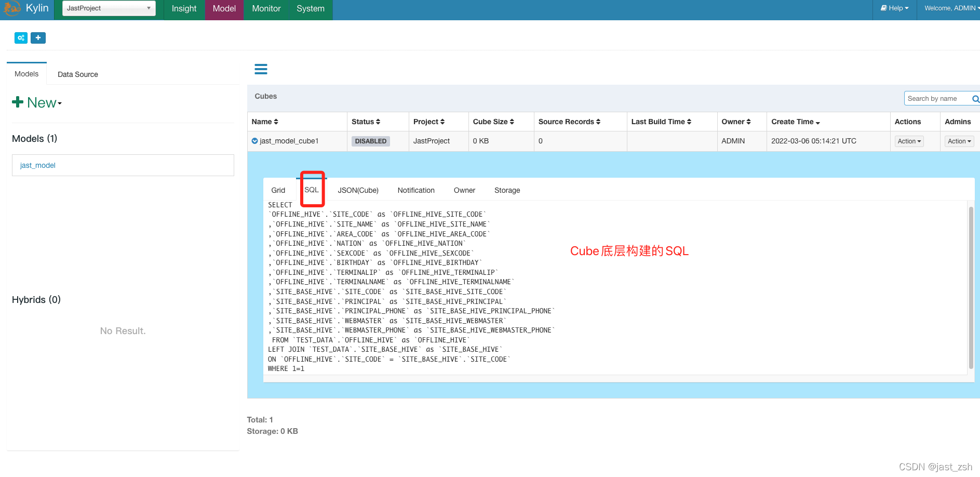Switch to the Notification tab

(x=416, y=190)
